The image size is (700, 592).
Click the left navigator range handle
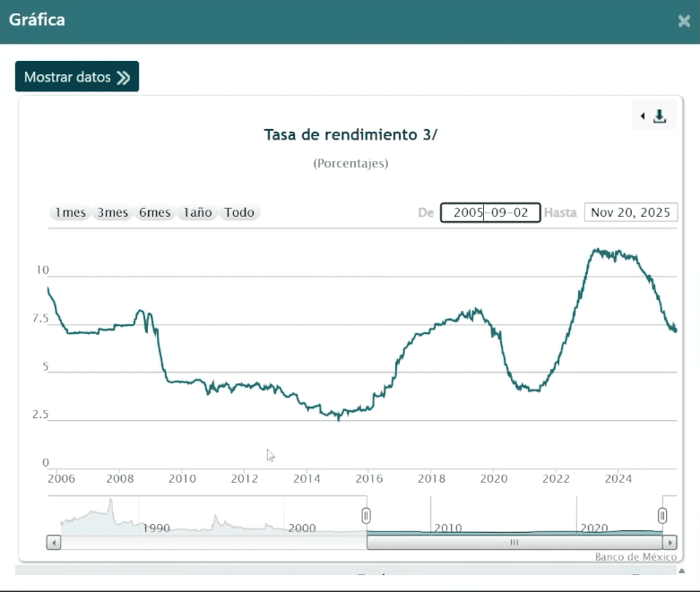click(x=366, y=515)
